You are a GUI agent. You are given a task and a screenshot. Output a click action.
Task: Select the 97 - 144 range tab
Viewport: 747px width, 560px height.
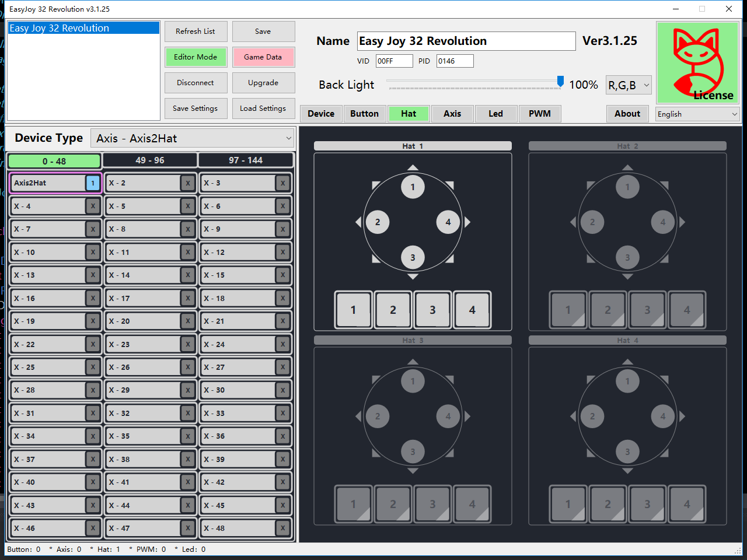246,160
